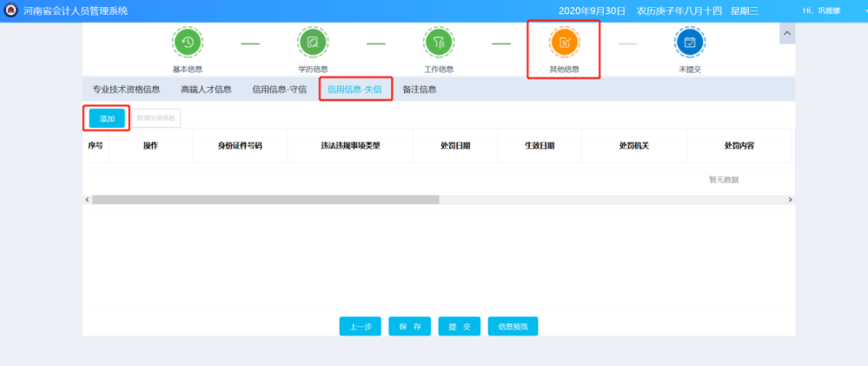Select the orange 其他信息 step icon
This screenshot has height=366, width=868.
coord(564,42)
